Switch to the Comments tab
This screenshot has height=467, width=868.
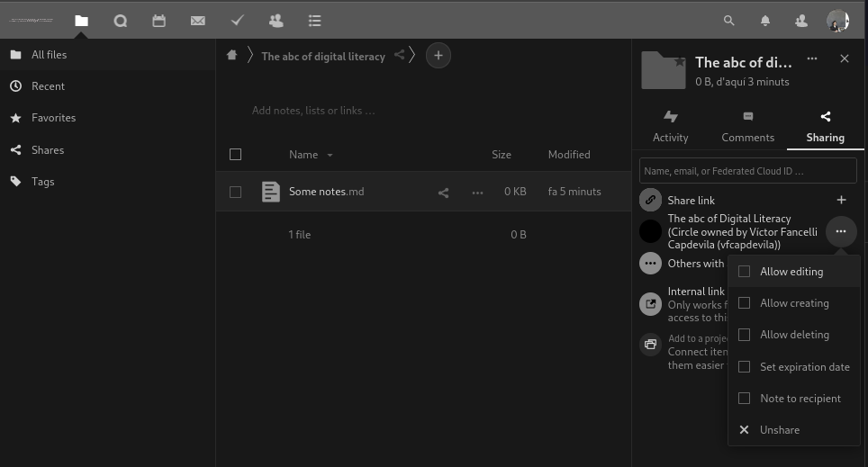(747, 127)
